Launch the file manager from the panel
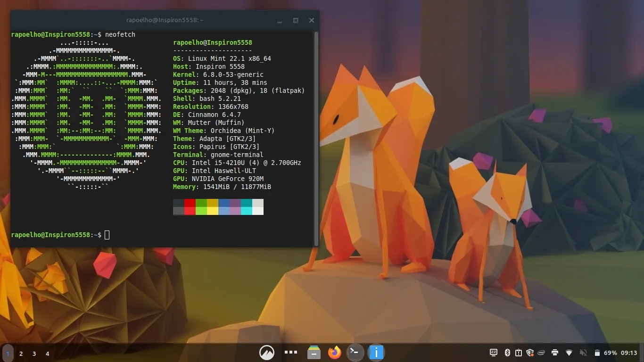The height and width of the screenshot is (362, 644). 314,353
